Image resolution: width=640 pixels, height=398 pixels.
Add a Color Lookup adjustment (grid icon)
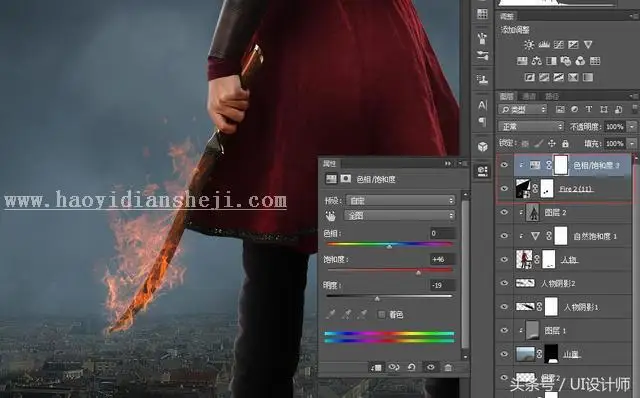pos(595,61)
